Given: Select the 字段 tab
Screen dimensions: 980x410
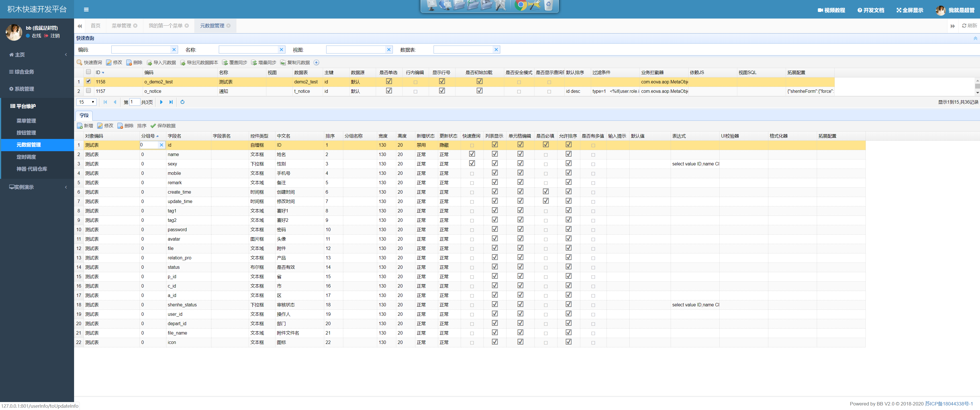Looking at the screenshot, I should pos(84,115).
